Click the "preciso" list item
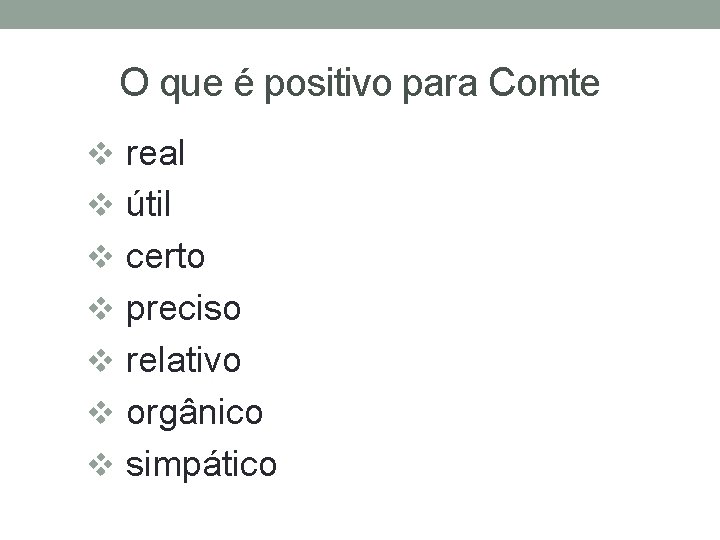Viewport: 720px width, 540px height. click(183, 310)
